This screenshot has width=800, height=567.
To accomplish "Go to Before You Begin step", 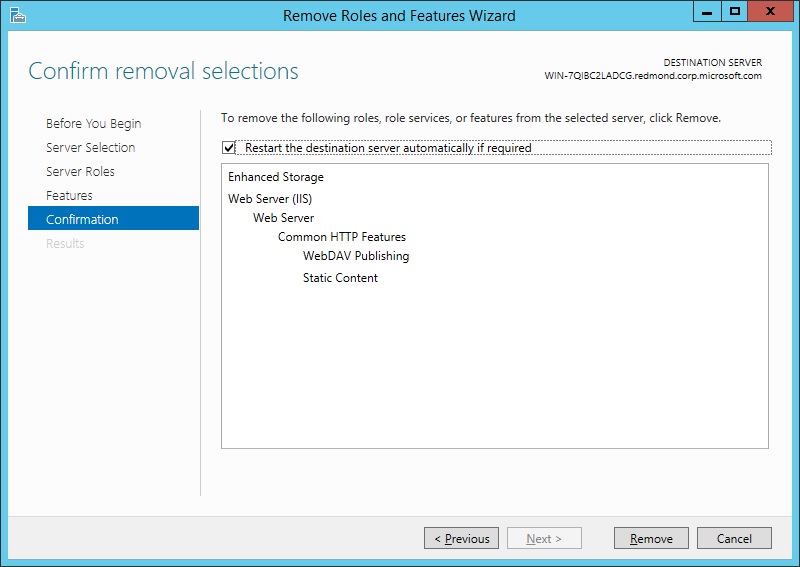I will tap(93, 124).
